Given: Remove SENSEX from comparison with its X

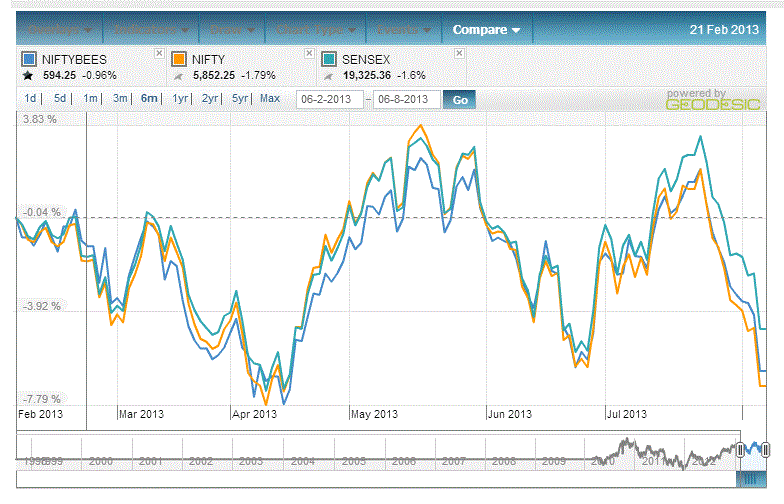Looking at the screenshot, I should coord(459,53).
